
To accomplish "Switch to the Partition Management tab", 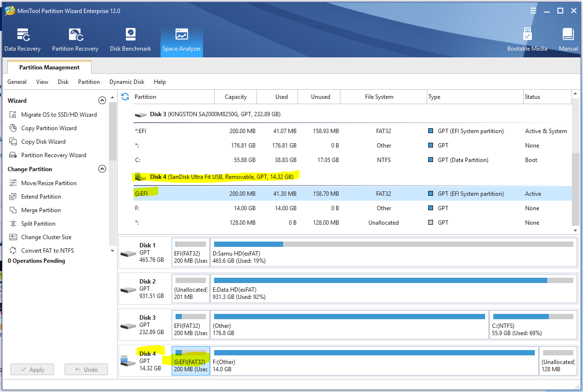I will tap(49, 68).
